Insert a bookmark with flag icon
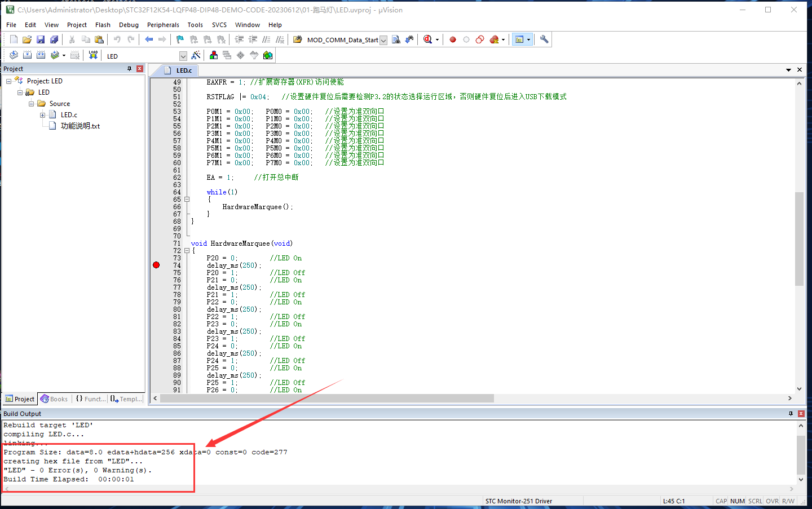812x509 pixels. [180, 39]
